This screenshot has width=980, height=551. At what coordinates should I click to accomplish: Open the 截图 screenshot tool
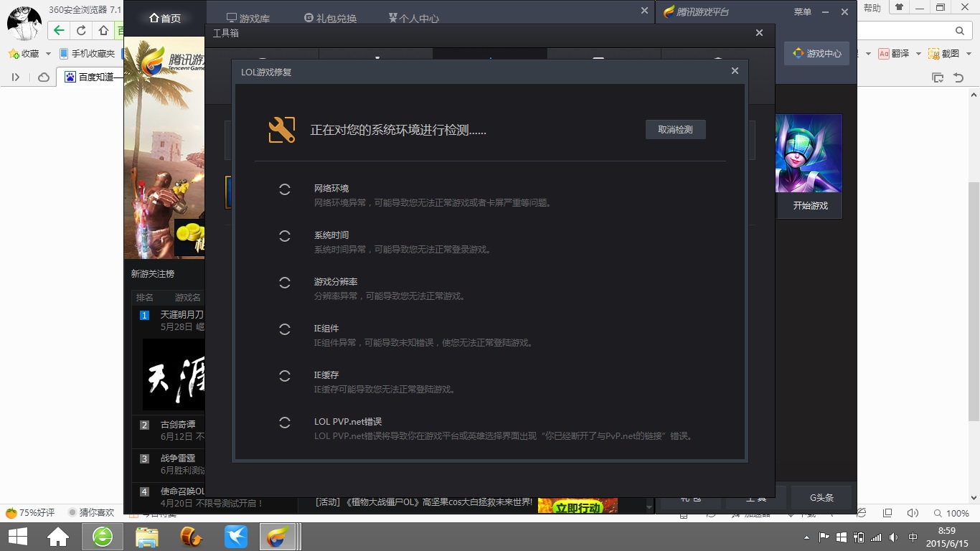(x=943, y=54)
